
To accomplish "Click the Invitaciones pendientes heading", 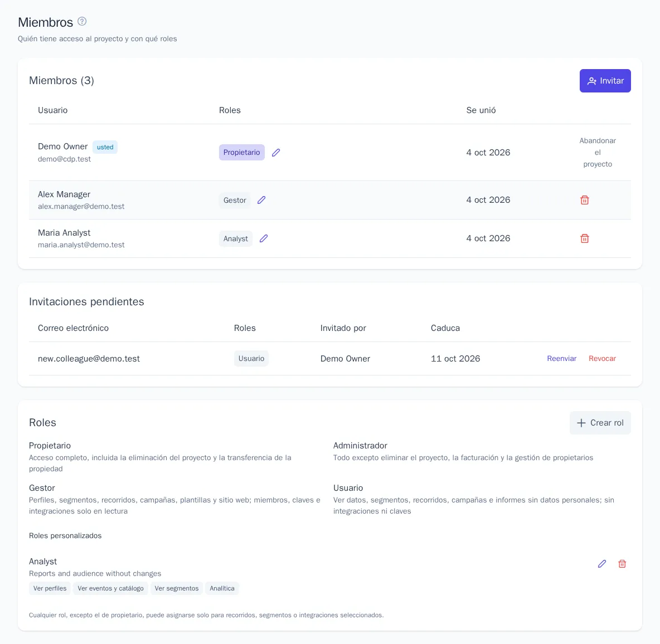I will coord(86,301).
